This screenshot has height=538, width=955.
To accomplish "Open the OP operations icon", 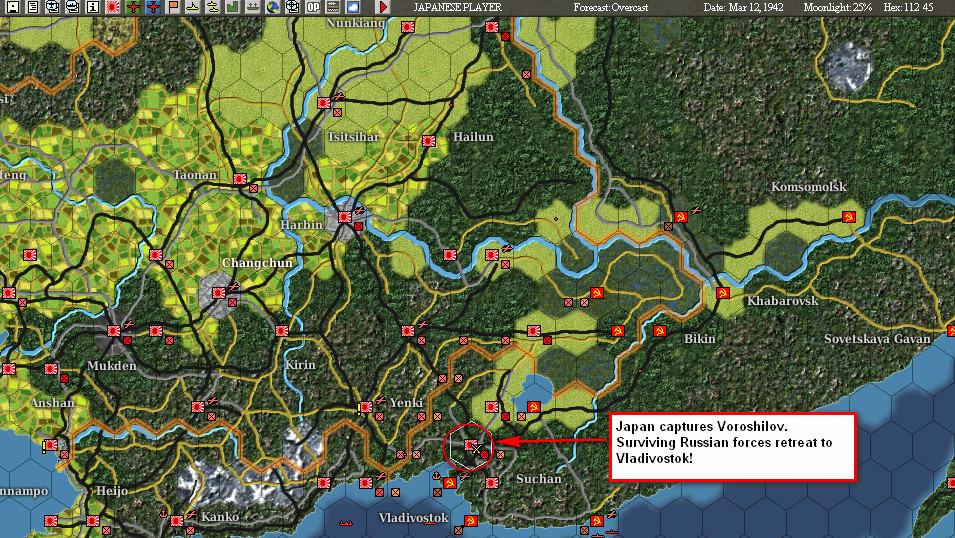I will coord(313,7).
